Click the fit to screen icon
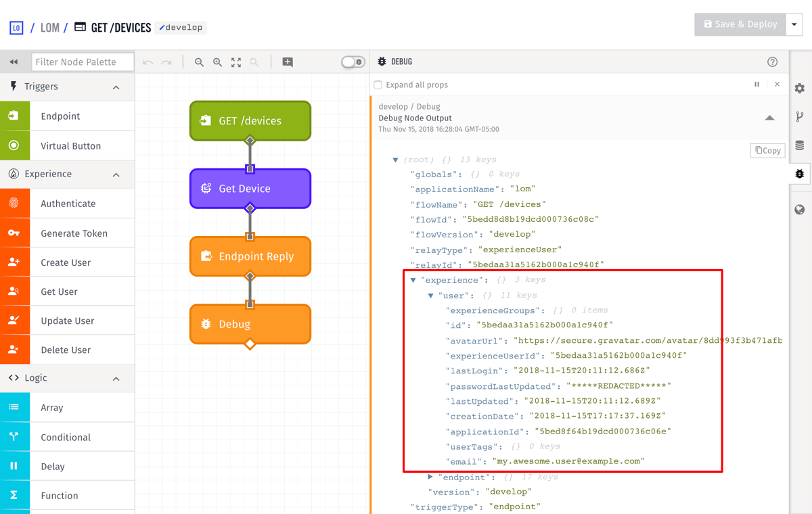812x514 pixels. (235, 62)
